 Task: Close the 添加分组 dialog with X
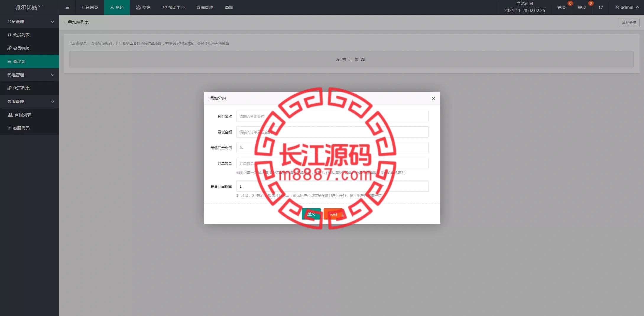pyautogui.click(x=433, y=99)
